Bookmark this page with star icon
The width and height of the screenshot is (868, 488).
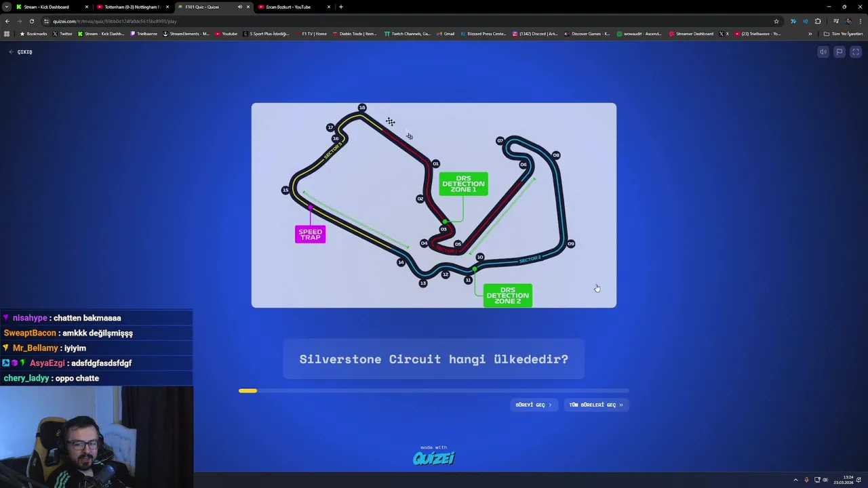(776, 21)
